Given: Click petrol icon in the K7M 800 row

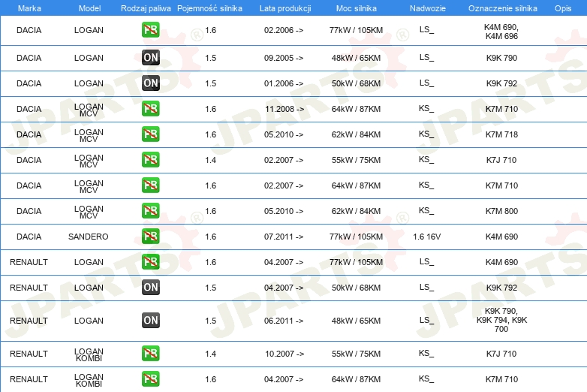Looking at the screenshot, I should [150, 210].
